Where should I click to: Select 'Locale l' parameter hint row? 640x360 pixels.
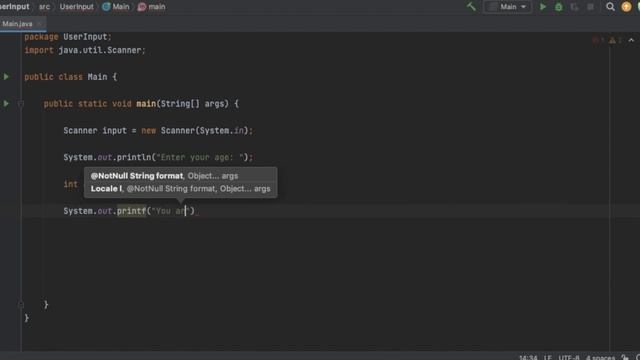(x=180, y=189)
